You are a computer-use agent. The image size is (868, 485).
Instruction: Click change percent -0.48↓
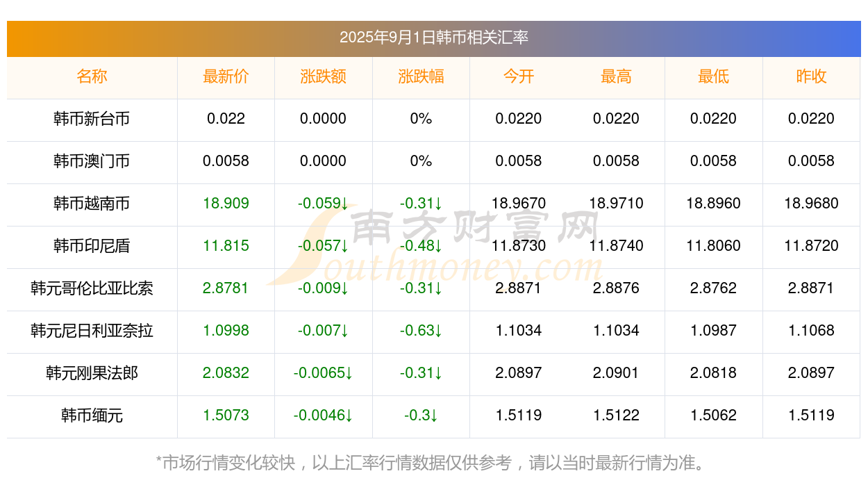click(x=421, y=246)
